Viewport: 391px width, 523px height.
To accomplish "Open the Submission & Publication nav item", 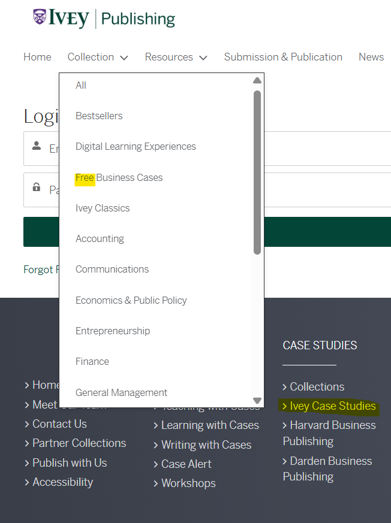I will (x=283, y=57).
